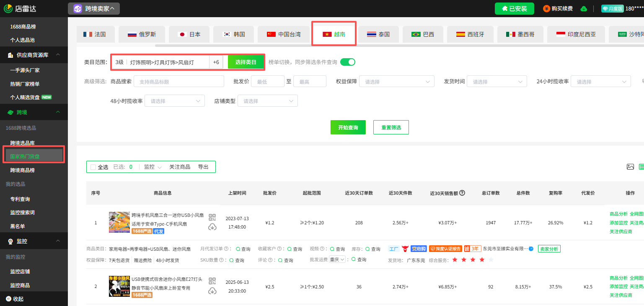Select the 日本 country tab
The width and height of the screenshot is (644, 306).
tap(189, 34)
